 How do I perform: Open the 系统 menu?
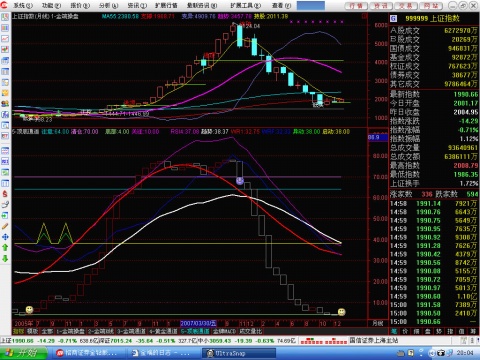(23, 5)
